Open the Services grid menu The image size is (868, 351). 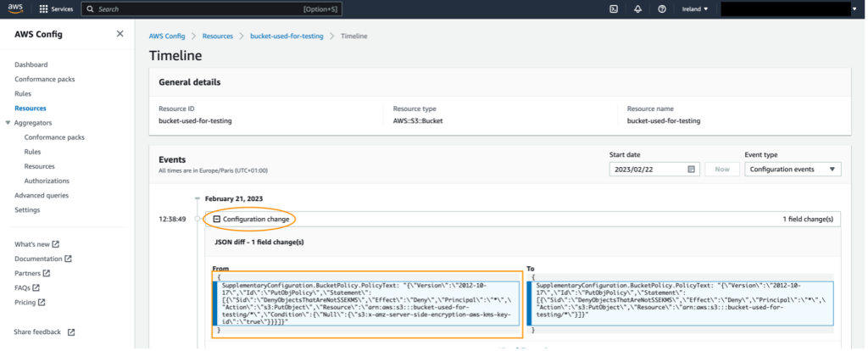(x=44, y=9)
